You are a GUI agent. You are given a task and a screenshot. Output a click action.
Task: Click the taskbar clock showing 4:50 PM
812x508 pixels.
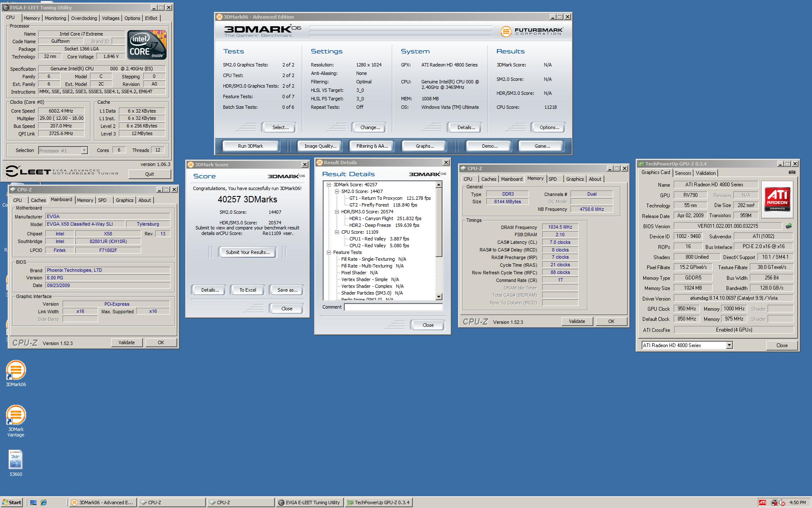pyautogui.click(x=797, y=502)
